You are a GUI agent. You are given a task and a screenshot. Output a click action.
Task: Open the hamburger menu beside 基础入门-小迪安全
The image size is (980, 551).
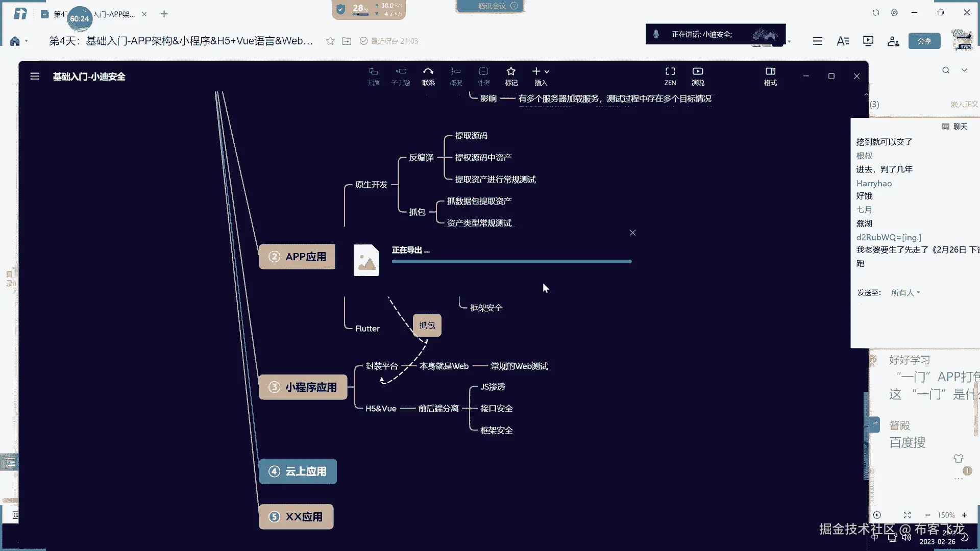tap(35, 77)
